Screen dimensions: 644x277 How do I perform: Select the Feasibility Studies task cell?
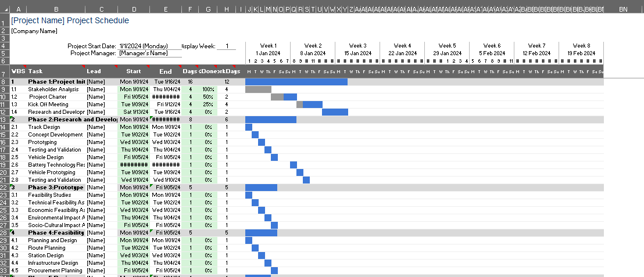coord(56,195)
